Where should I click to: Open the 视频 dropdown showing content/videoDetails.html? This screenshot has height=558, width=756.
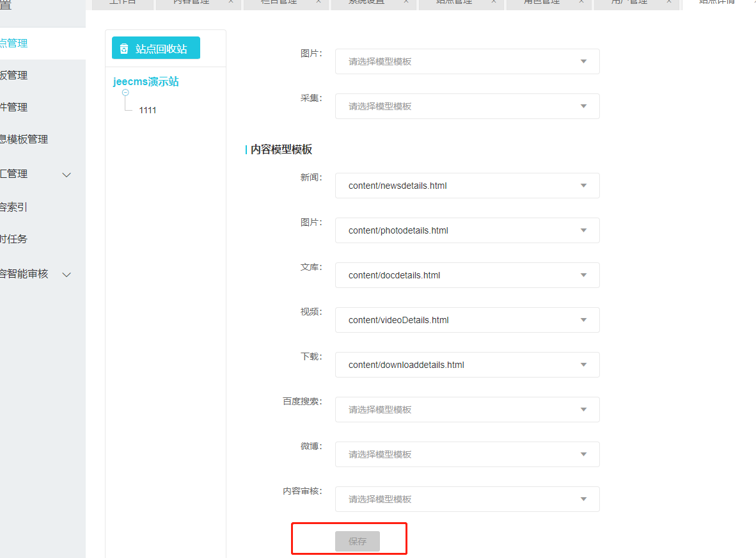coord(467,320)
